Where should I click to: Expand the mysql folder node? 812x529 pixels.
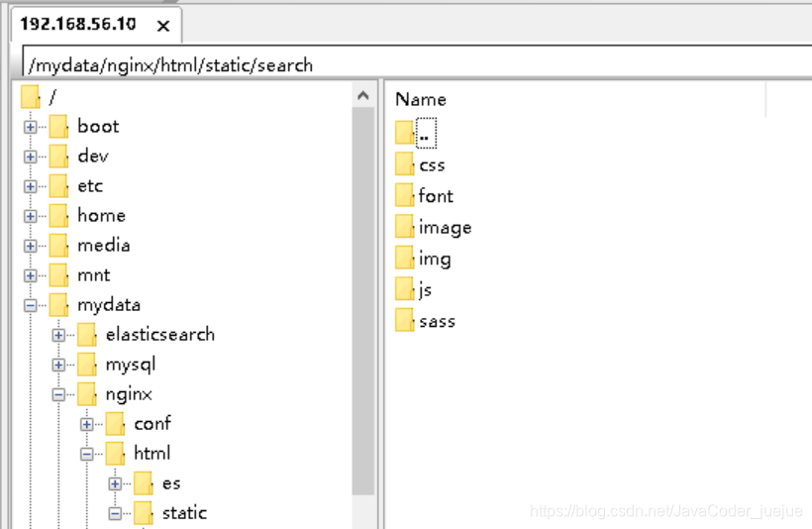[58, 366]
